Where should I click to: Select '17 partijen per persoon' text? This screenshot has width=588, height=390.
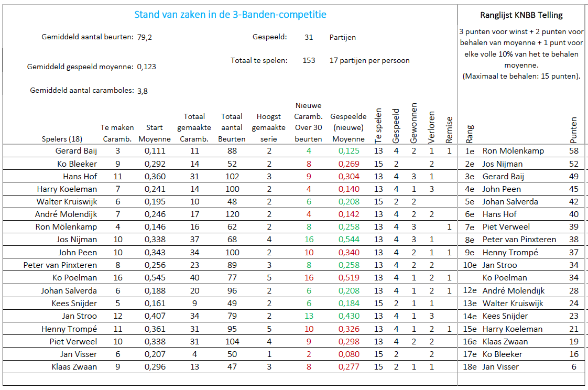click(369, 60)
